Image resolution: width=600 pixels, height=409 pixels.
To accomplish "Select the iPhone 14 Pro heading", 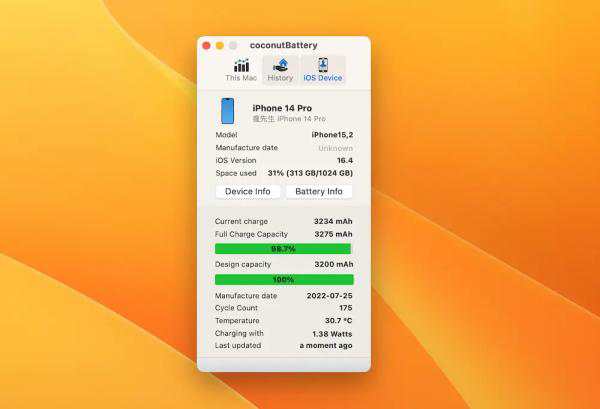I will point(282,108).
